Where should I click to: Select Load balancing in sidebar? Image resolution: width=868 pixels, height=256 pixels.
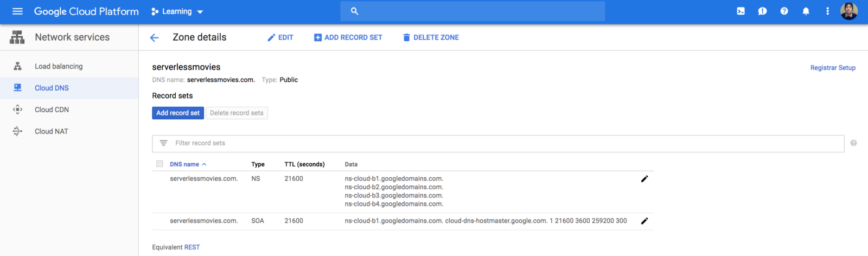coord(59,66)
